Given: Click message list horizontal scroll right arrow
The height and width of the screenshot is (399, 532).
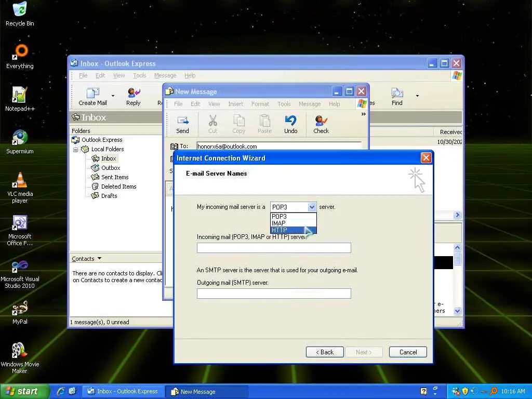Looking at the screenshot, I should pyautogui.click(x=457, y=215).
